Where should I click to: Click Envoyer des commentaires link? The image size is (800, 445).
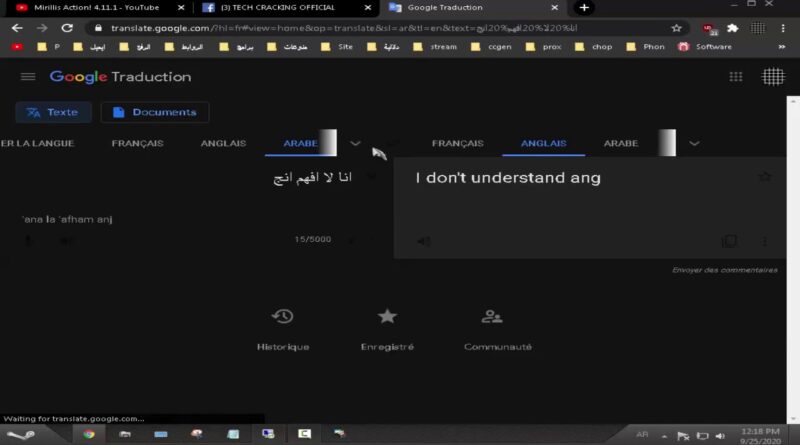coord(724,270)
